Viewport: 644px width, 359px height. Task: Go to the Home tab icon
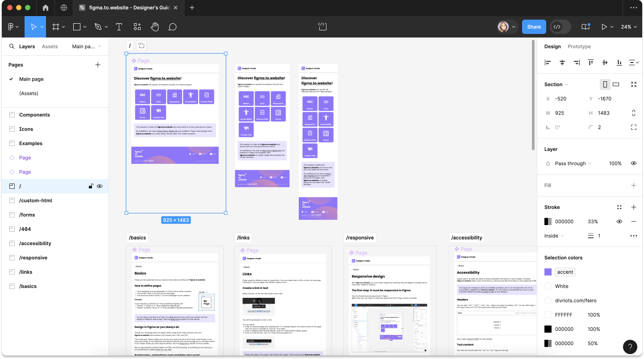click(46, 8)
